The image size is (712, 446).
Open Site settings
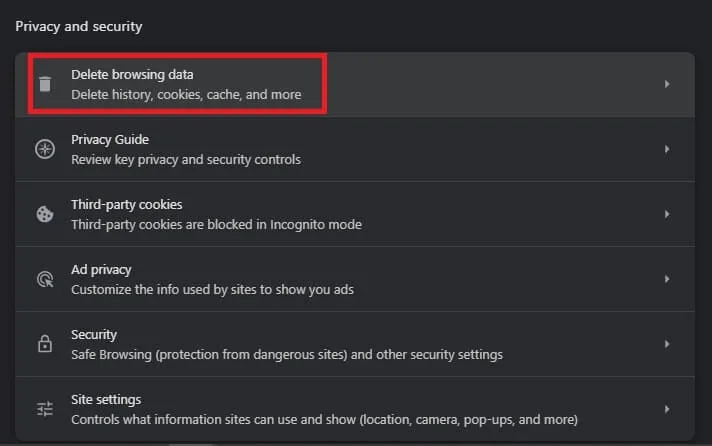point(355,409)
